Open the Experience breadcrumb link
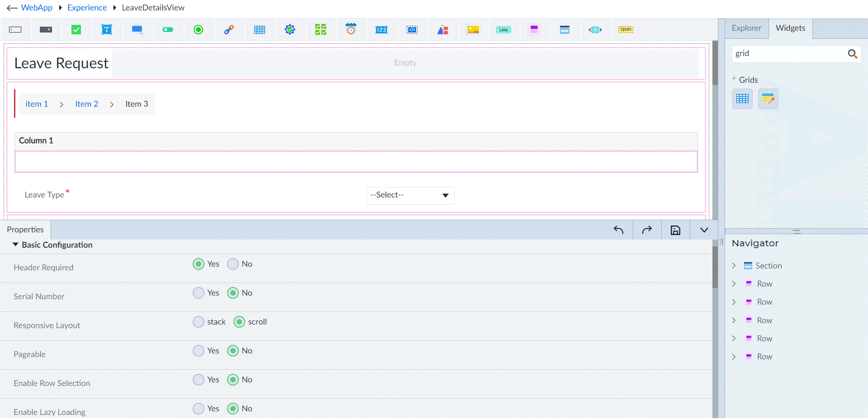868x419 pixels. click(87, 8)
